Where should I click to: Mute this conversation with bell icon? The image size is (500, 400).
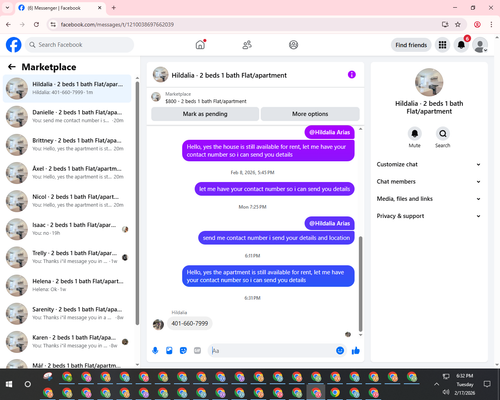414,134
